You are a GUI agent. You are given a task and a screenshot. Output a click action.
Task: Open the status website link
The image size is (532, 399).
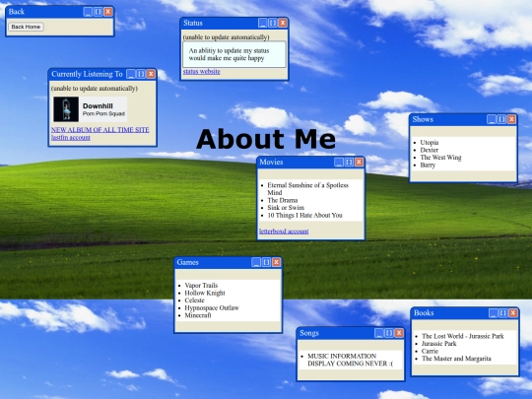click(202, 72)
